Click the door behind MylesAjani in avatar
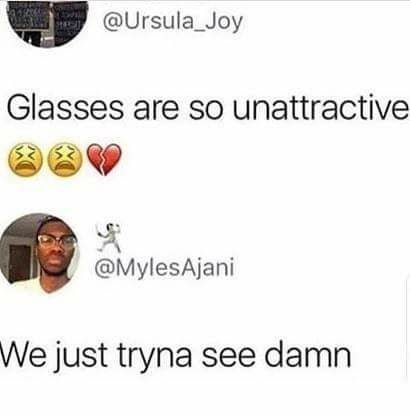The height and width of the screenshot is (417, 410). point(20,263)
